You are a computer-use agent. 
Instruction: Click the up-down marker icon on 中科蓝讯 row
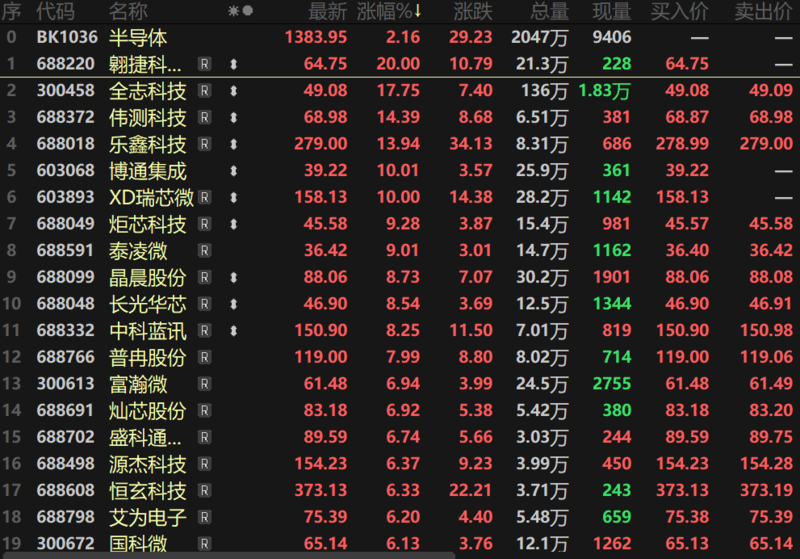click(234, 331)
